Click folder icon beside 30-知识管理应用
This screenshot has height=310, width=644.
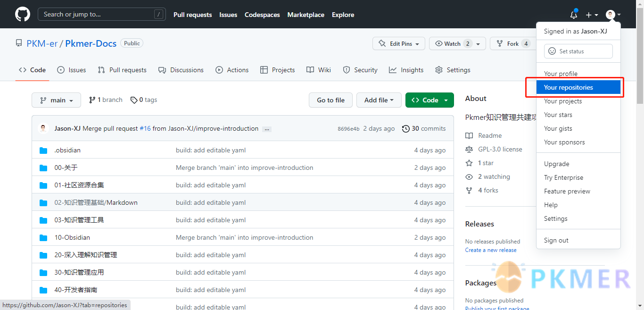(43, 272)
